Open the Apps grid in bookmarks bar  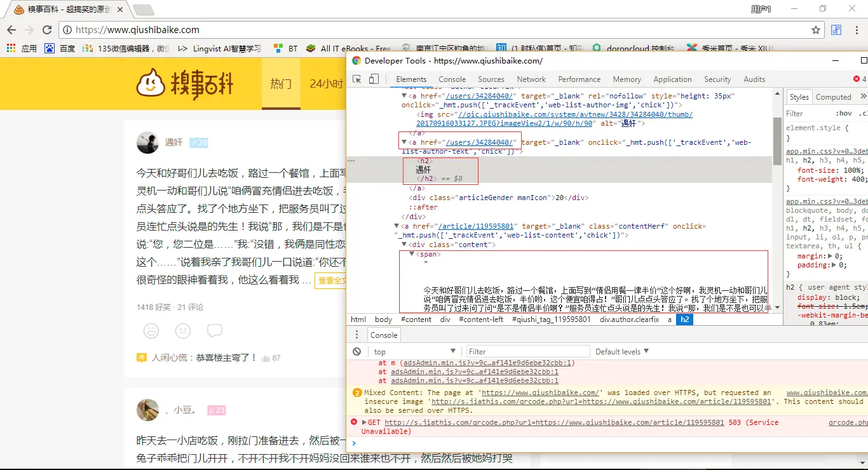(11, 48)
